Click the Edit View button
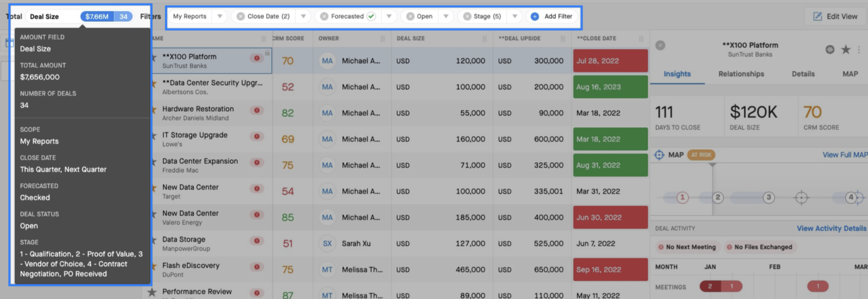Image resolution: width=868 pixels, height=299 pixels. point(835,17)
